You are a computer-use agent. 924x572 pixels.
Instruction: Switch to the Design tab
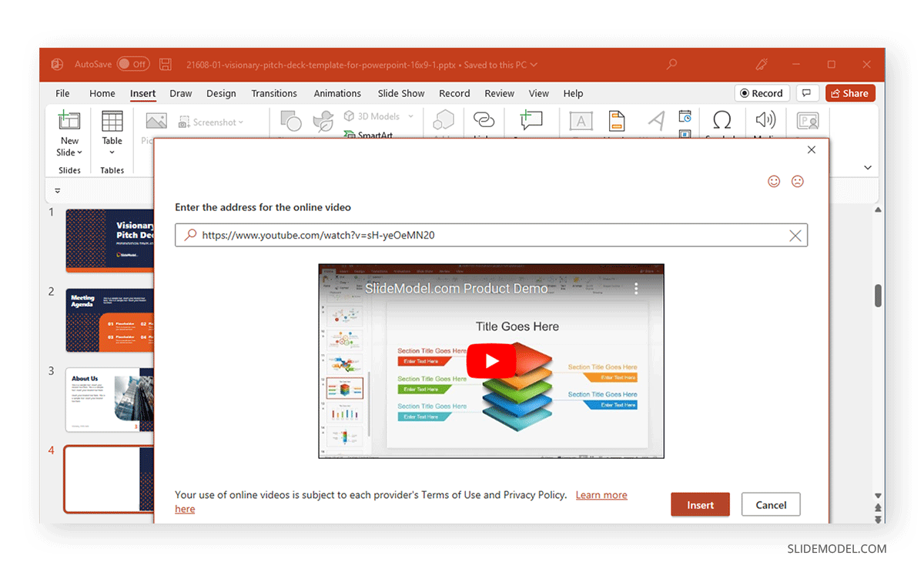[221, 93]
